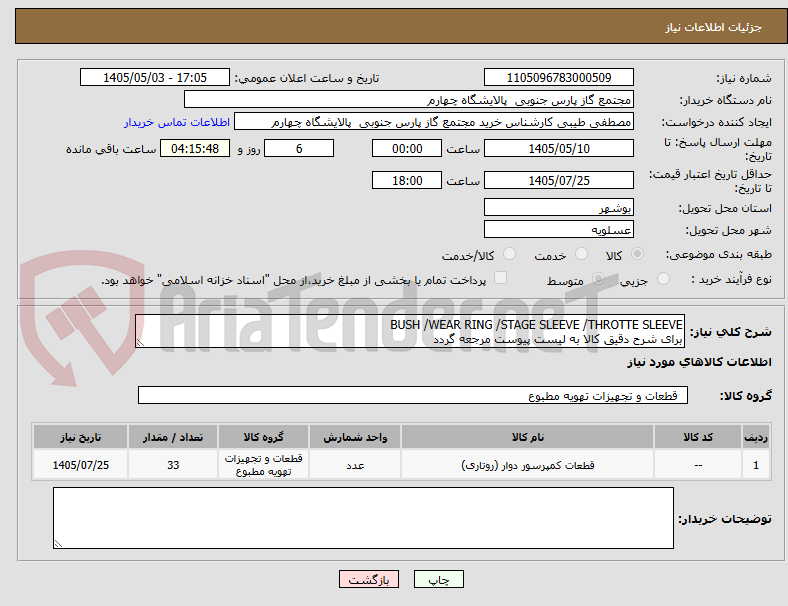This screenshot has width=788, height=606.
Task: Click the بازگشت back button
Action: click(369, 579)
